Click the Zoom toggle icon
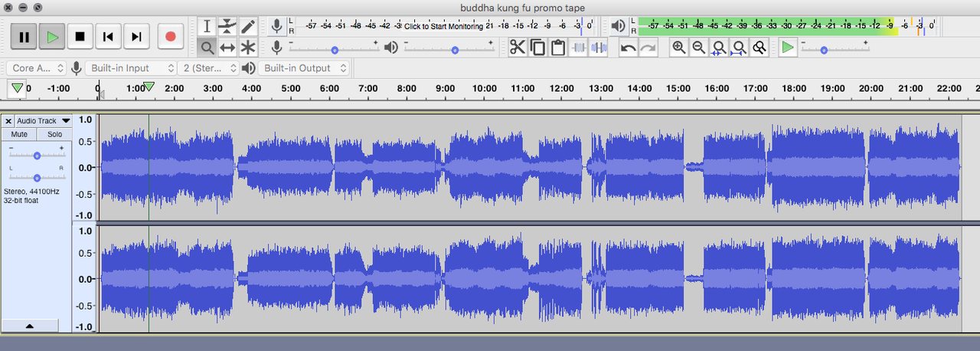Screen dimensions: 980x351 coord(759,48)
